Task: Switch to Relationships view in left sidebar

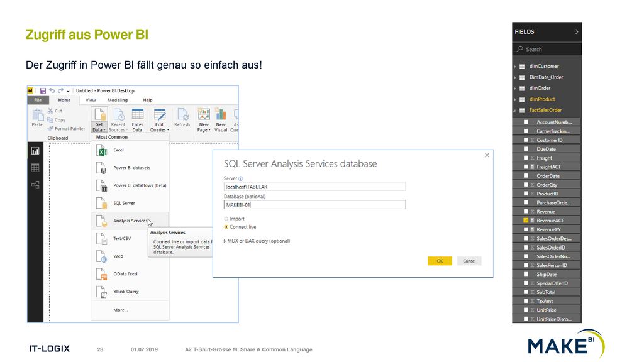Action: coord(35,185)
